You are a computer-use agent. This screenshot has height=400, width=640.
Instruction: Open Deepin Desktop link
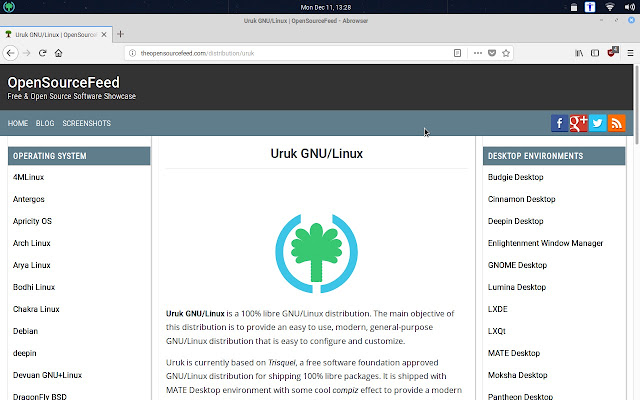516,221
